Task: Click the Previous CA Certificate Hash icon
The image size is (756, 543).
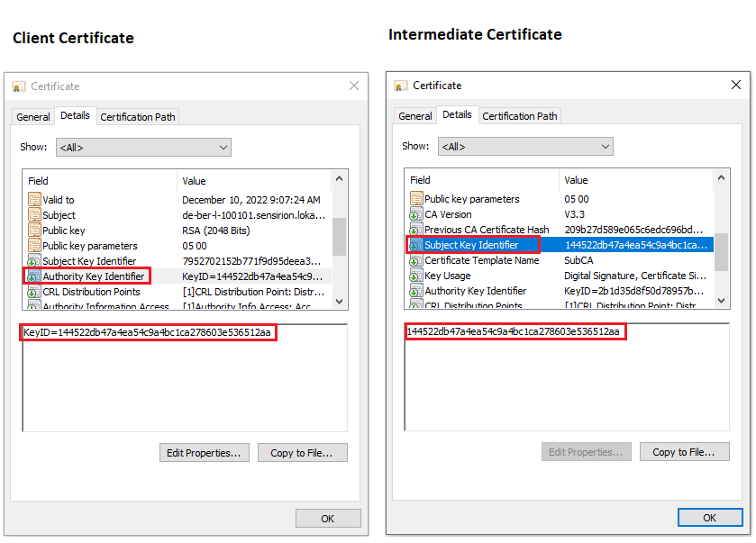Action: (x=416, y=230)
